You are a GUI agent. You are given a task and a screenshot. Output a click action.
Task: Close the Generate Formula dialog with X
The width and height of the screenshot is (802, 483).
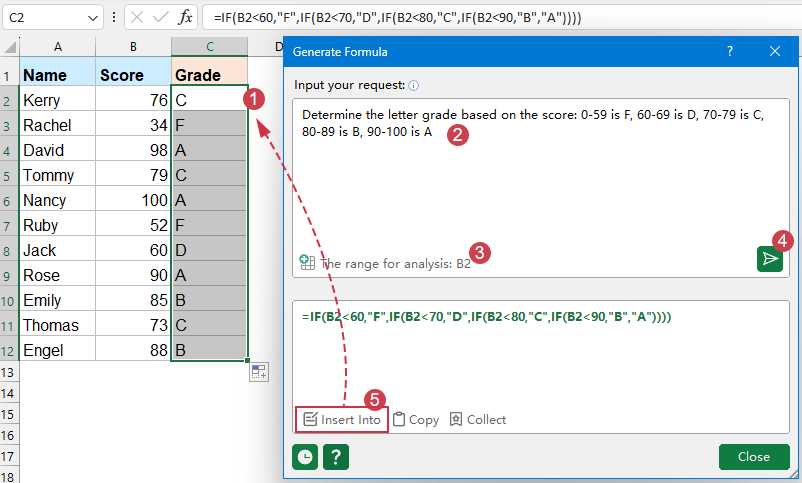click(775, 51)
